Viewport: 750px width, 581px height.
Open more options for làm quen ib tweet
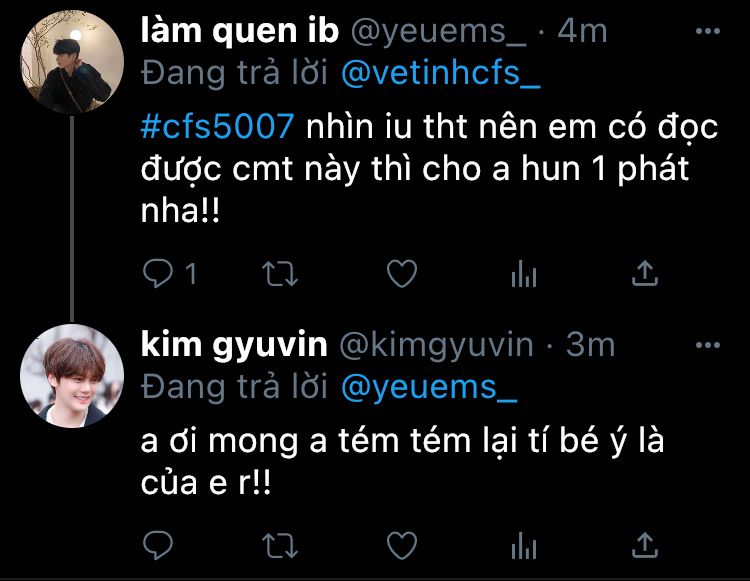tap(708, 32)
